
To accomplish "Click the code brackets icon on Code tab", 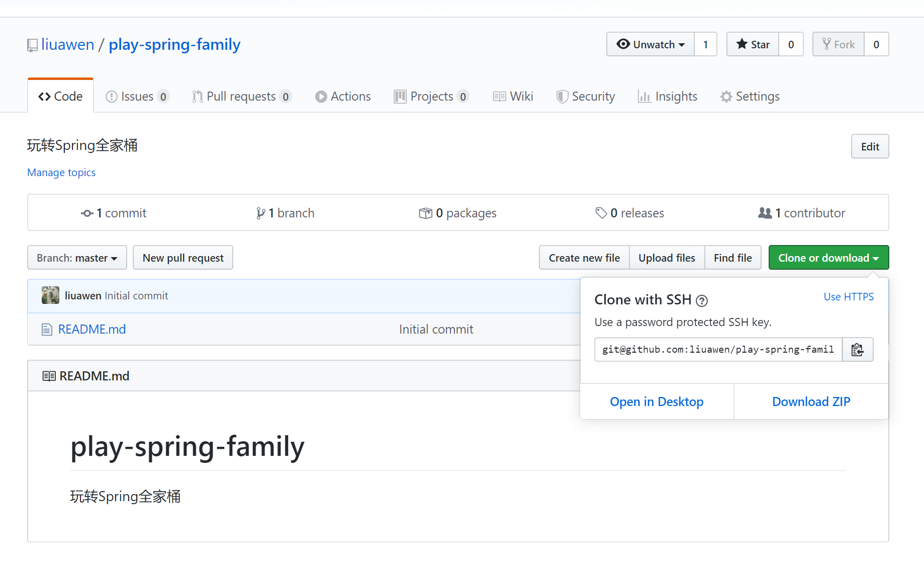I will pyautogui.click(x=44, y=97).
